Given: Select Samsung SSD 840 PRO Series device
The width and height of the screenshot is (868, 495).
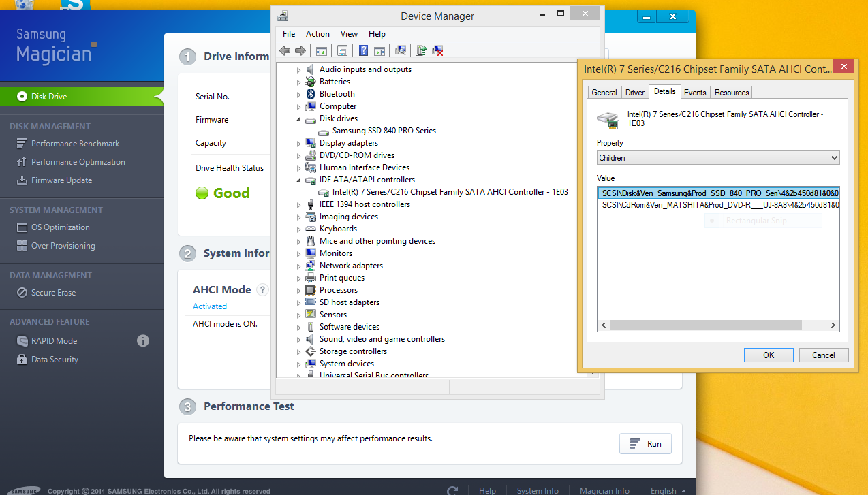Looking at the screenshot, I should (384, 131).
